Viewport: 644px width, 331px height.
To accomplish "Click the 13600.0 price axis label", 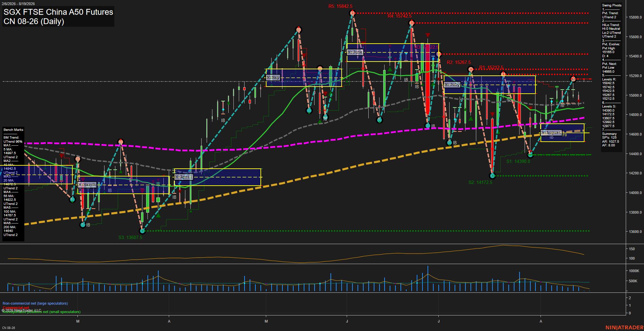I will (635, 232).
